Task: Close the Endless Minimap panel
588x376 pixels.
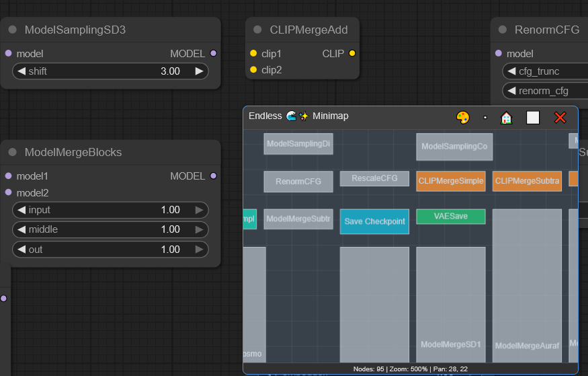Action: point(560,117)
